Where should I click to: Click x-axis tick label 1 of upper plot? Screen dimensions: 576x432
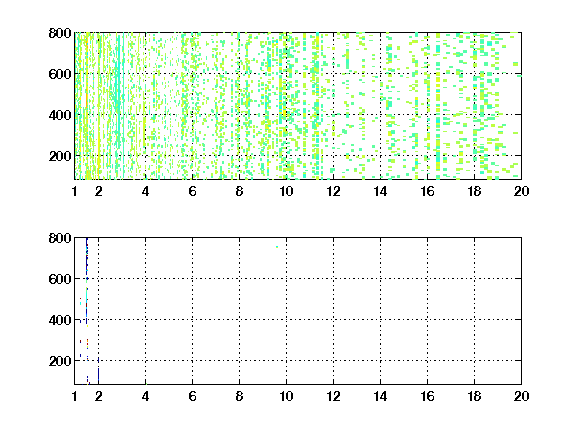coord(75,191)
